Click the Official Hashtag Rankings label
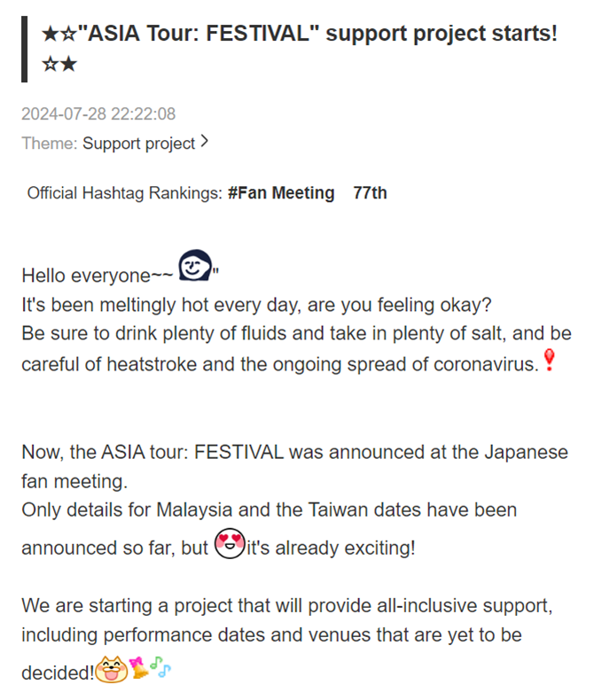Screen dimensions: 594x700 pyautogui.click(x=125, y=193)
